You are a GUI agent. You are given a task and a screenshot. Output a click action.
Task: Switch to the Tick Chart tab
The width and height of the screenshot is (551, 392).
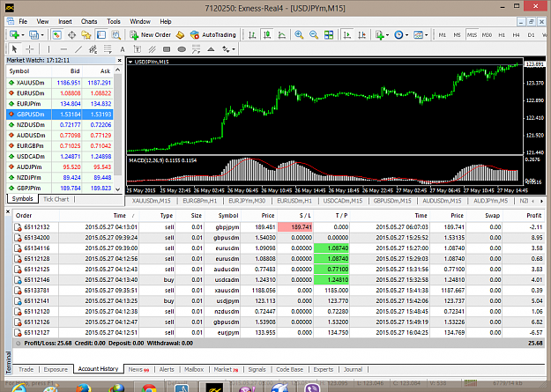[x=56, y=199]
